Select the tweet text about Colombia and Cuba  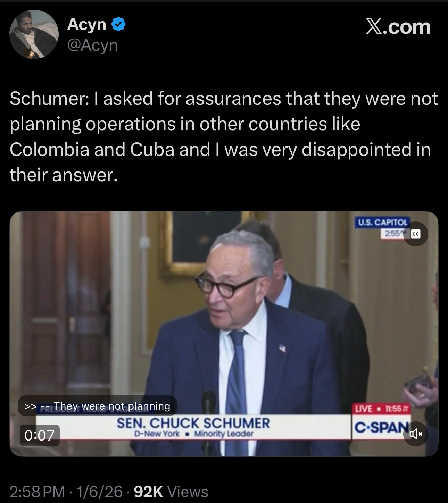point(224,136)
